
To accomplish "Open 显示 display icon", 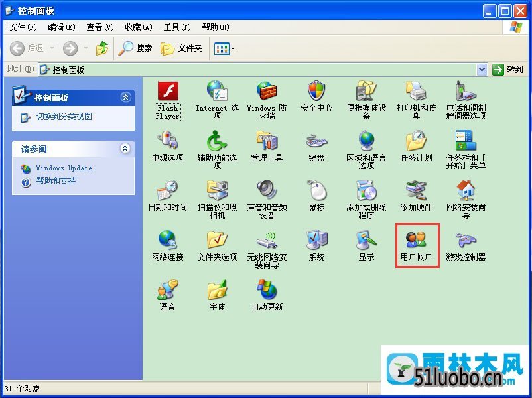I will [x=366, y=246].
